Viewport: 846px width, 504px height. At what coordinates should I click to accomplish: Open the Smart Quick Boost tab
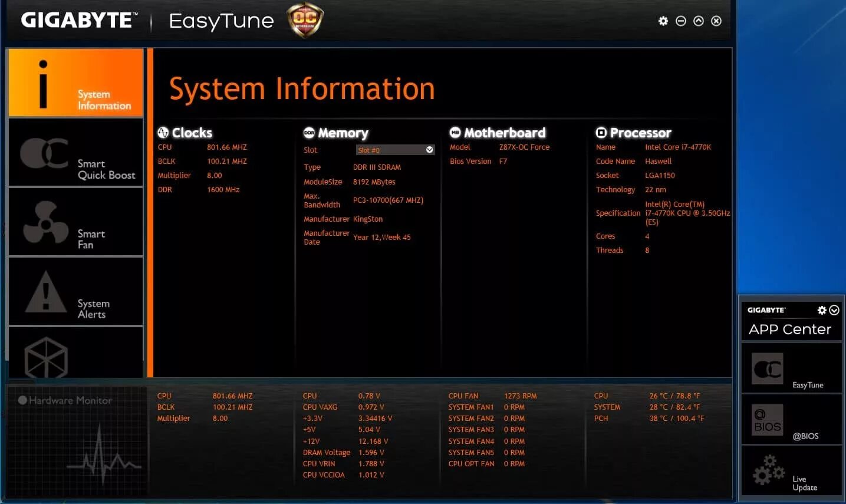tap(75, 153)
